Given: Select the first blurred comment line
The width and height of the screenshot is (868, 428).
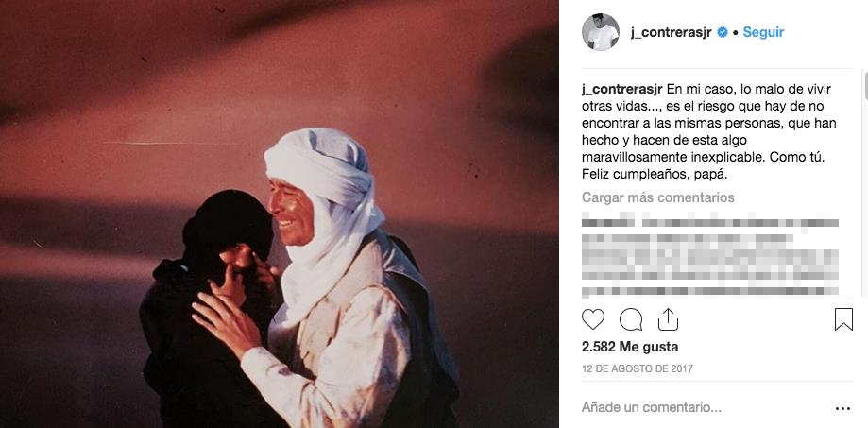Looking at the screenshot, I should coord(710,223).
